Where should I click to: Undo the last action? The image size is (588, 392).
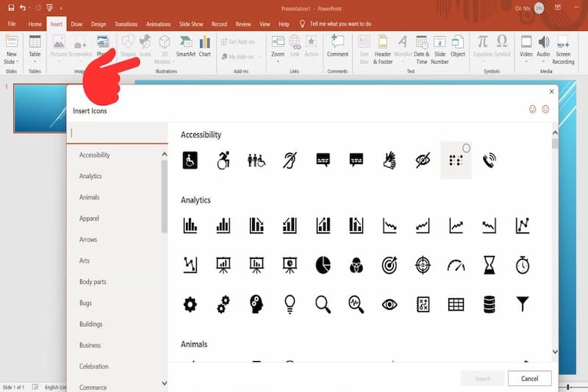pos(23,8)
